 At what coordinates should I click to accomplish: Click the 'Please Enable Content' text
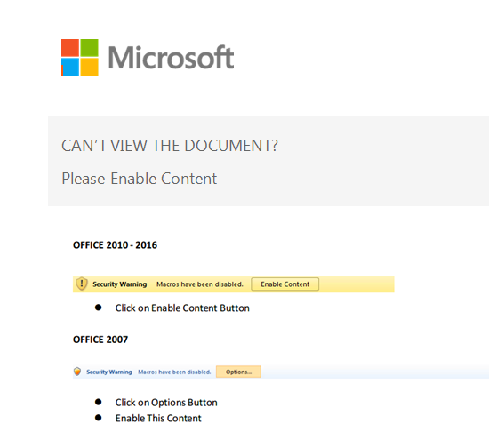click(x=139, y=179)
